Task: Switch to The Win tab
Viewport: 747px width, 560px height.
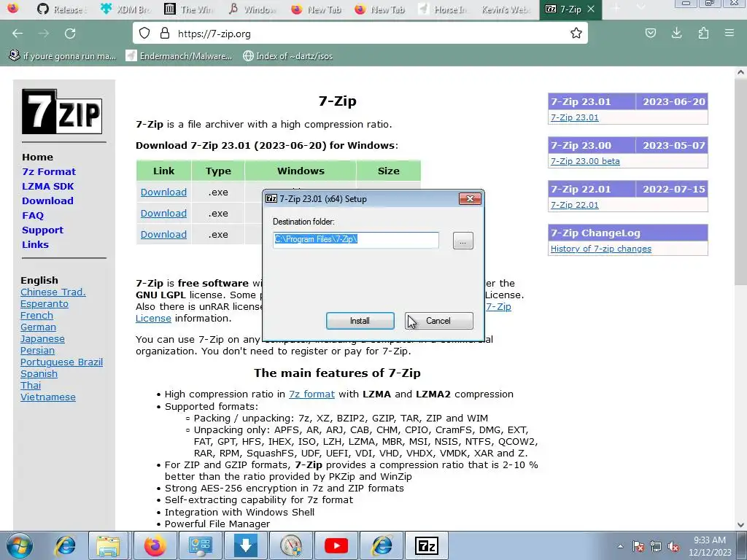Action: (x=189, y=9)
